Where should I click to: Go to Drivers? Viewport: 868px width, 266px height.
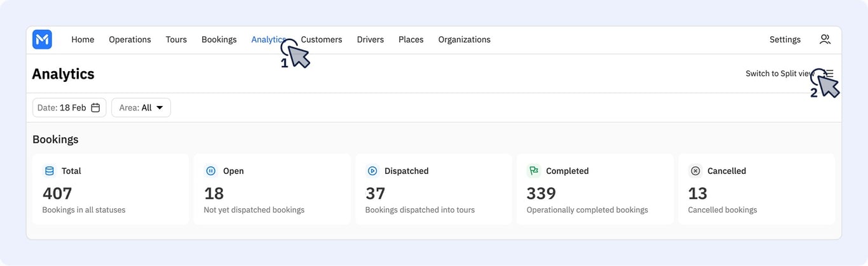coord(370,39)
